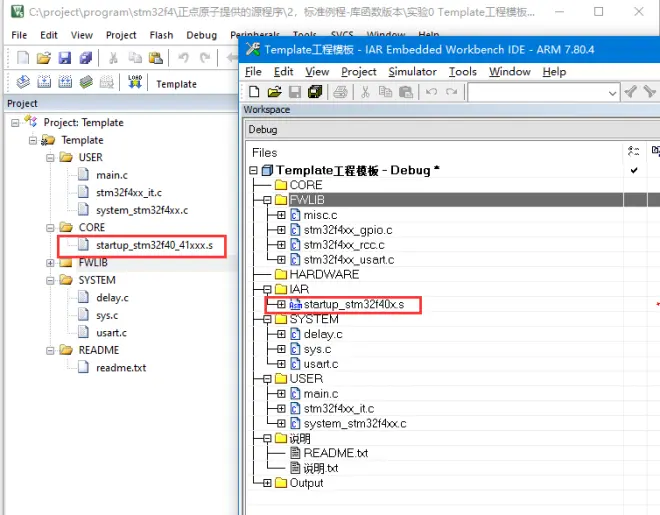Screen dimensions: 660x515
Task: Open the Simulator menu in IAR
Action: point(412,72)
